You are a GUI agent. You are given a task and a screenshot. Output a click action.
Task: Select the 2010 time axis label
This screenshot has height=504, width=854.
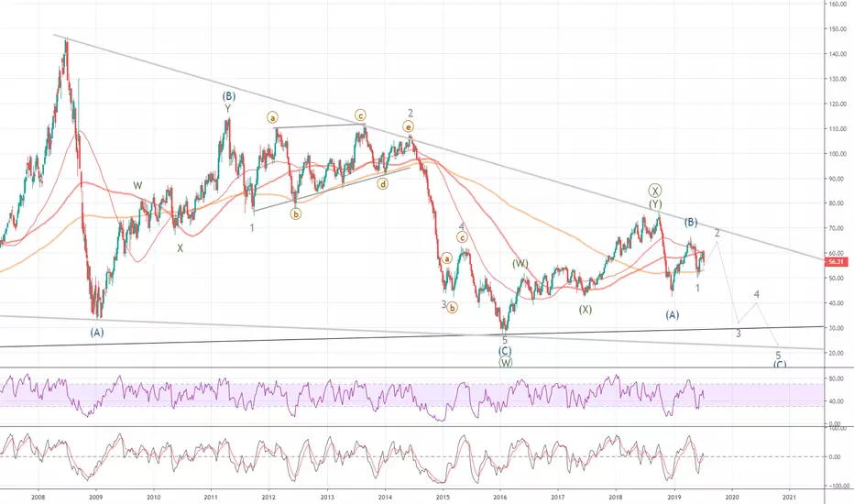coord(154,497)
